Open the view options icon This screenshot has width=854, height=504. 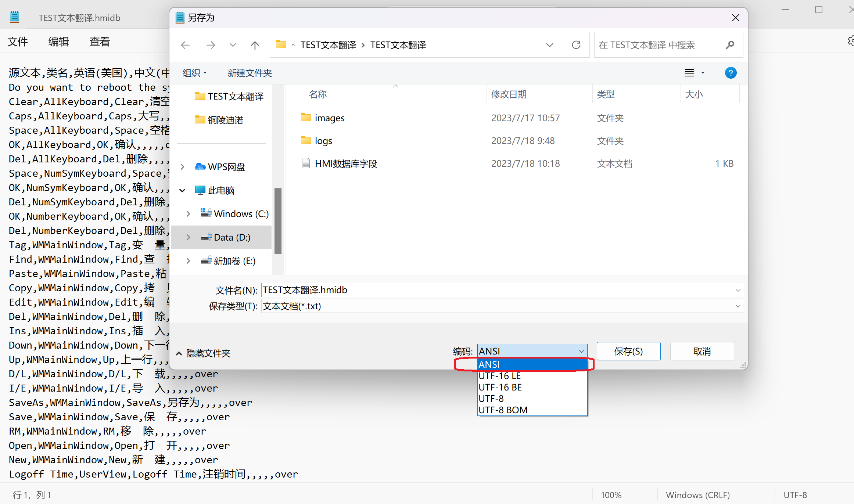tap(689, 73)
